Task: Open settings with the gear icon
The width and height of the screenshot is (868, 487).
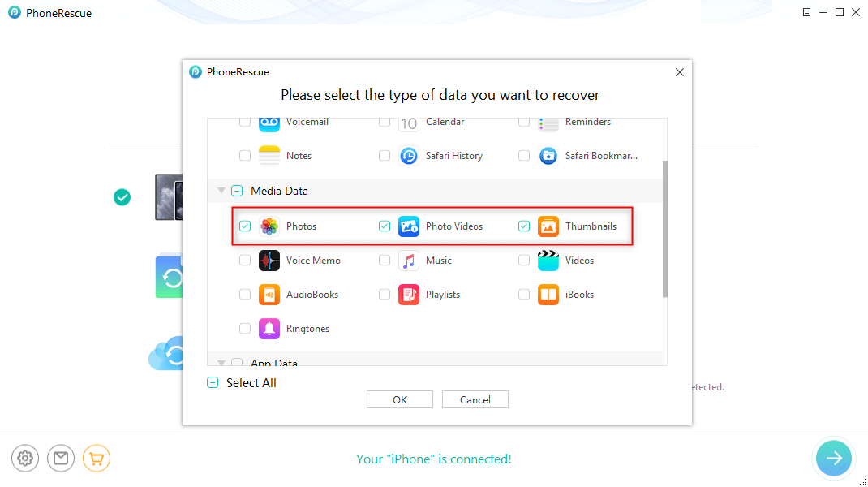Action: (25, 459)
